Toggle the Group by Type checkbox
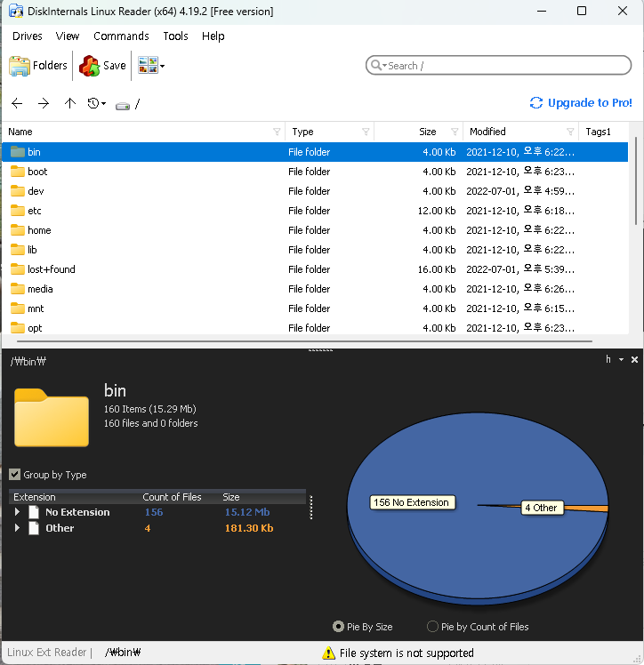This screenshot has width=644, height=665. coord(15,474)
